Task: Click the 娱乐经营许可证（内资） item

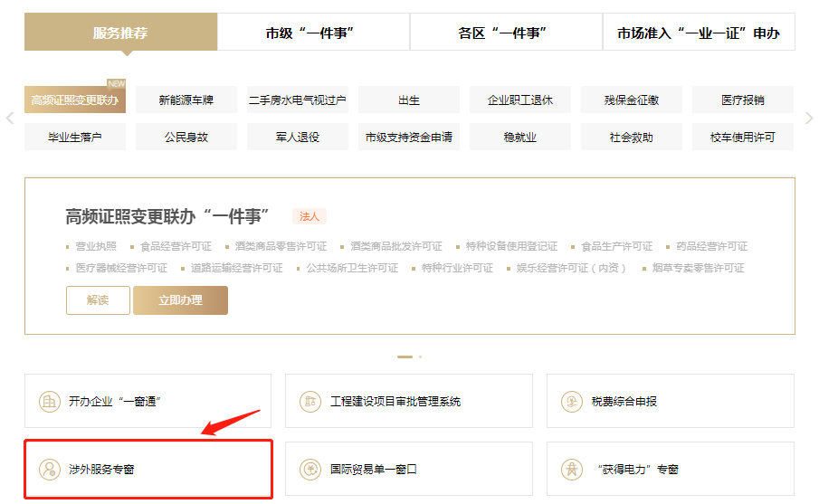Action: [572, 268]
